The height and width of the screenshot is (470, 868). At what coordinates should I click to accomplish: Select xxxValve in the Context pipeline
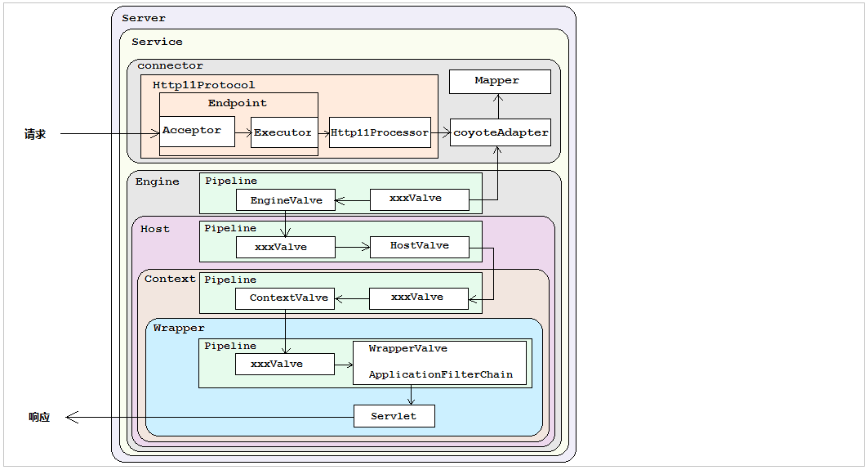(418, 298)
